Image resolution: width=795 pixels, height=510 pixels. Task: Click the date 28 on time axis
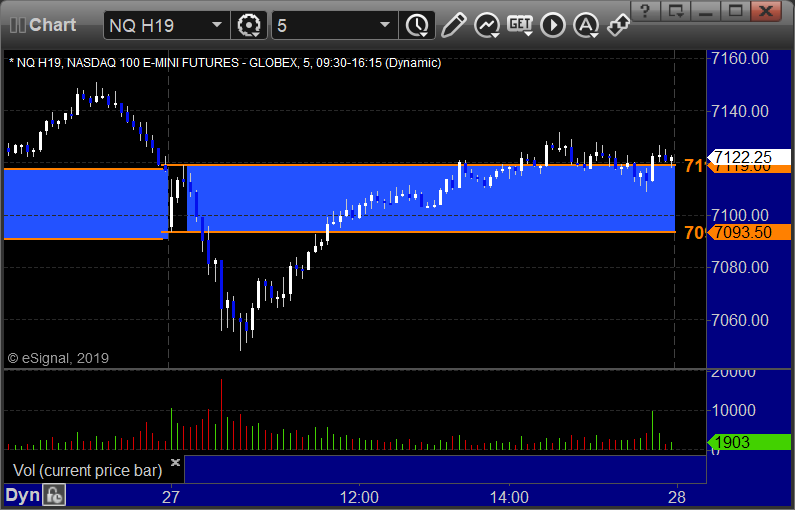pyautogui.click(x=677, y=497)
